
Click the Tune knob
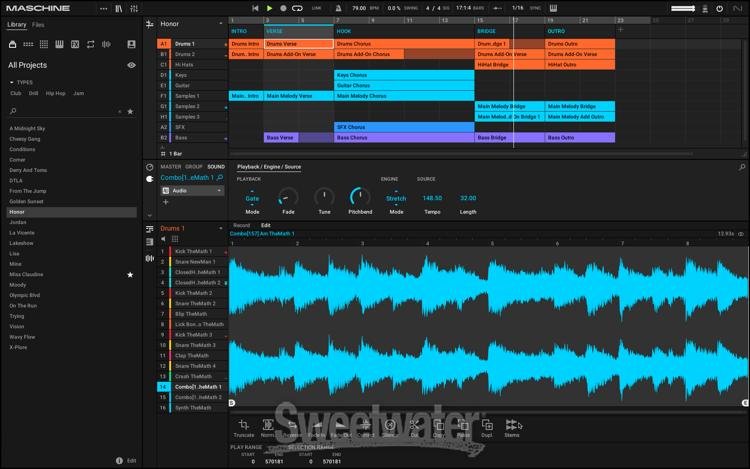pyautogui.click(x=324, y=197)
